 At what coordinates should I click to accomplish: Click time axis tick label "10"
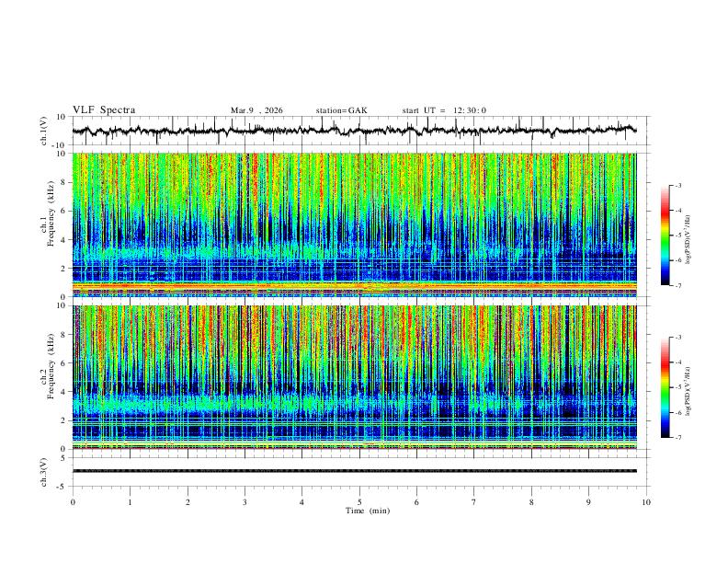(646, 502)
